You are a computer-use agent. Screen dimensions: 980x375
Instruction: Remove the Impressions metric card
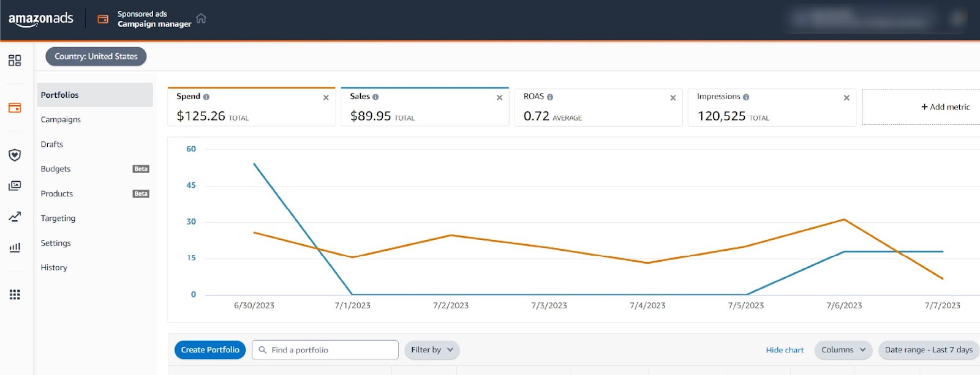tap(846, 98)
